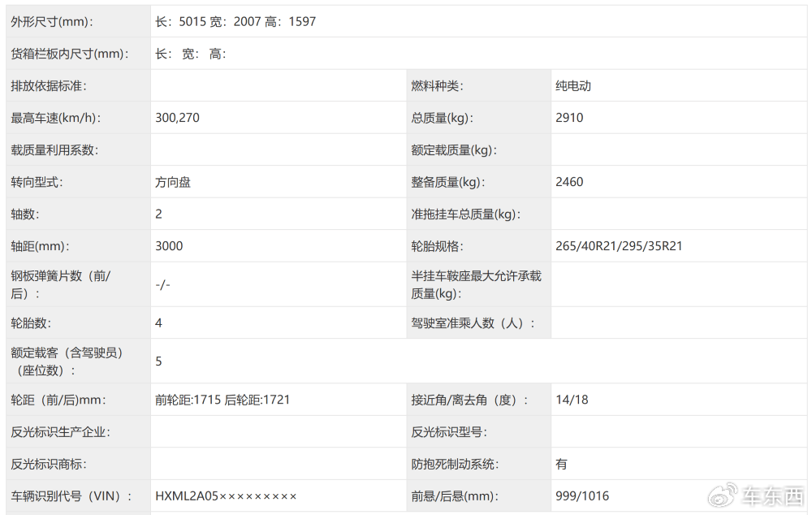Click the 防抱死制动系统 value 有
Image resolution: width=812 pixels, height=515 pixels.
point(562,464)
